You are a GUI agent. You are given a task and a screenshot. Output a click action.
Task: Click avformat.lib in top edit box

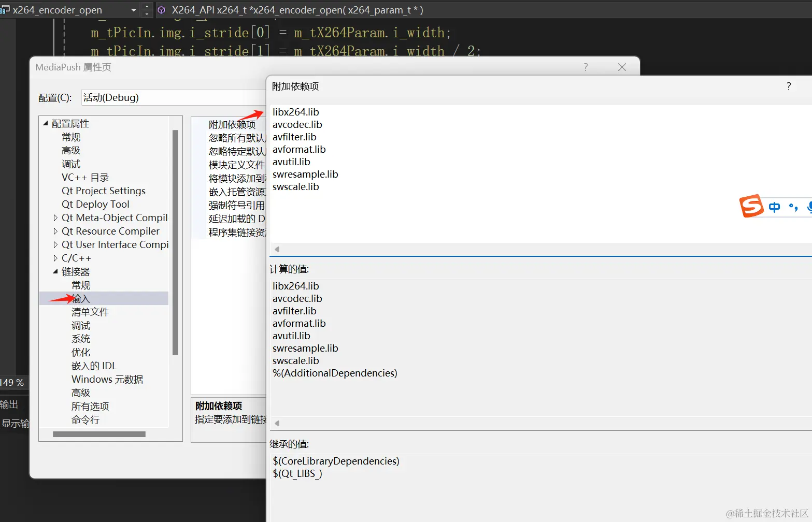tap(299, 150)
